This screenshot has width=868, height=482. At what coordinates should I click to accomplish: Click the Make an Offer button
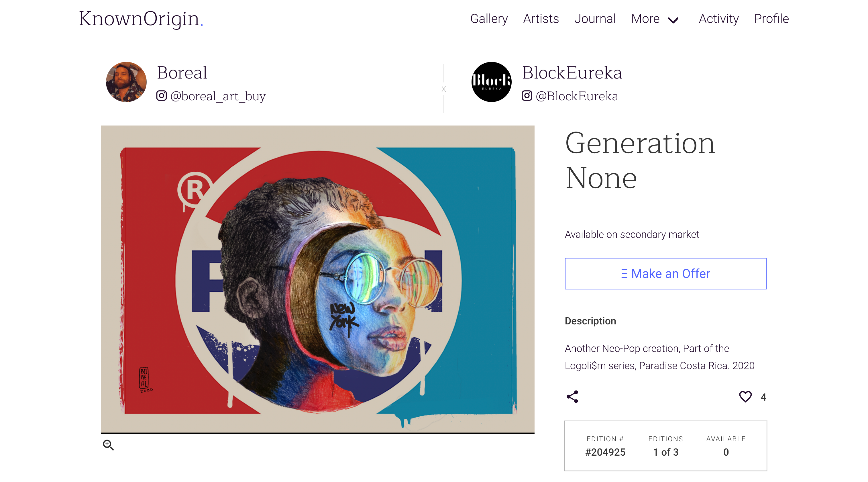click(665, 274)
